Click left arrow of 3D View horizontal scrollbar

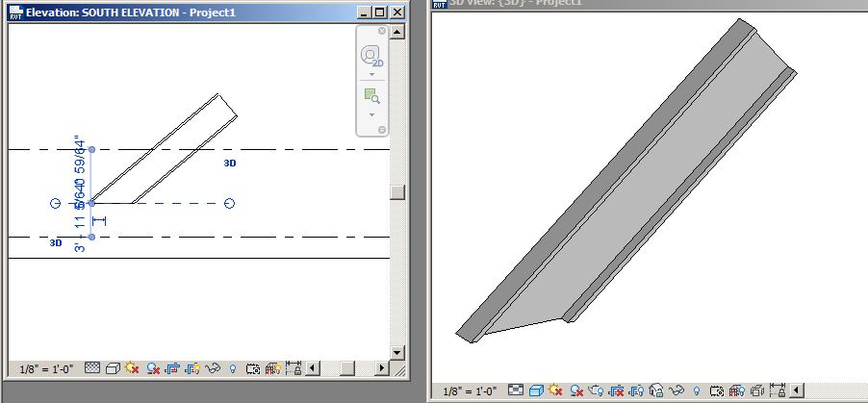click(797, 390)
